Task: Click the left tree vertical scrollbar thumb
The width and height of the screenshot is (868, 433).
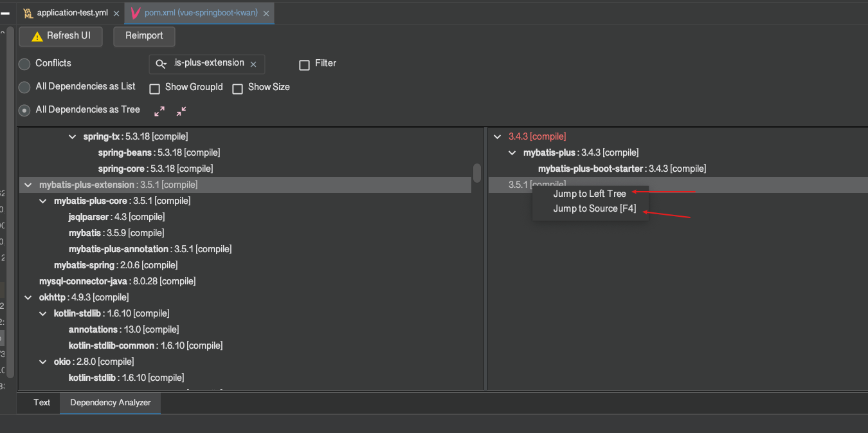Action: click(x=477, y=172)
